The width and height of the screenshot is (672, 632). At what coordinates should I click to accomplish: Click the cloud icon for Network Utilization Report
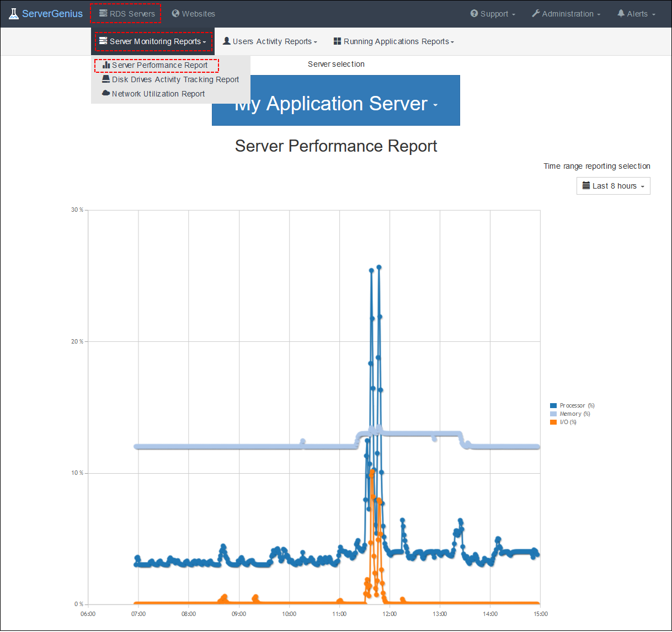tap(106, 93)
